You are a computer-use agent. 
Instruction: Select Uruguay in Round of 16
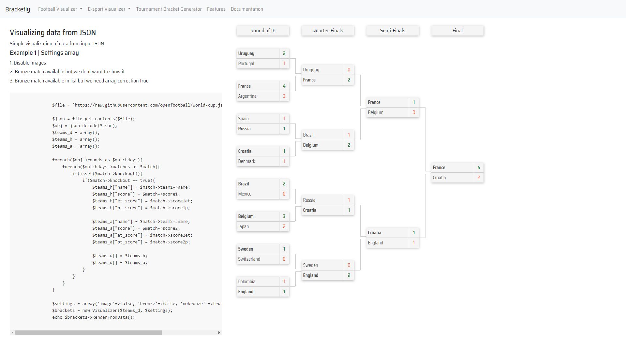coord(258,53)
